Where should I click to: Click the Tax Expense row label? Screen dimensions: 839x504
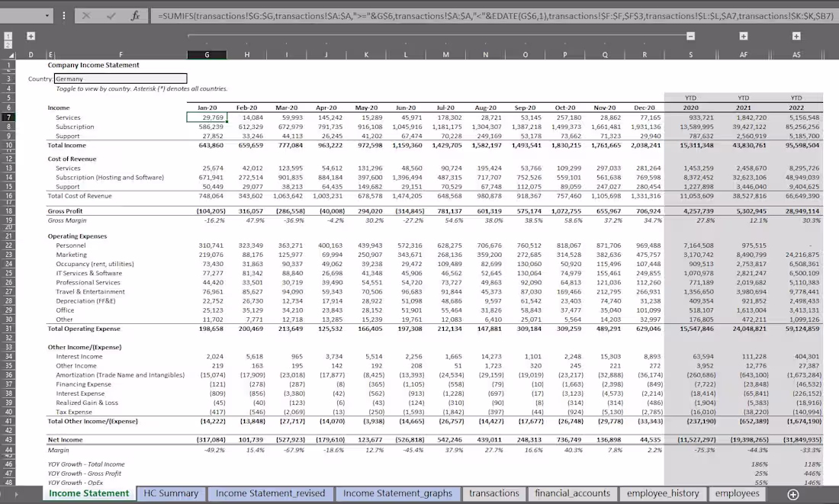point(74,412)
